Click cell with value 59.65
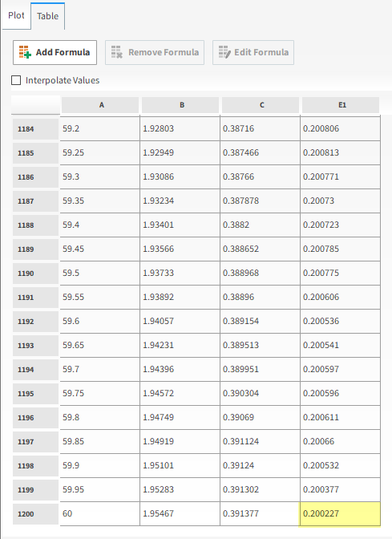Viewport: 392px width, 539px height. click(99, 345)
